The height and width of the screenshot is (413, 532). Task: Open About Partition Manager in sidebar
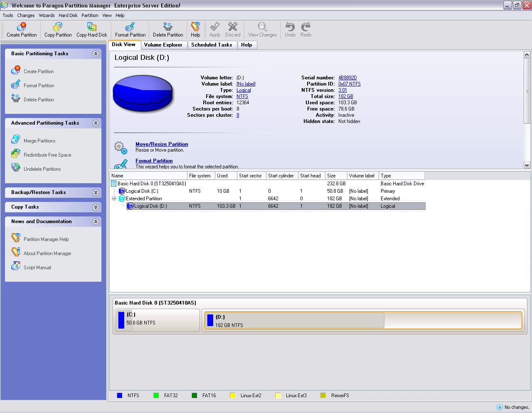click(x=47, y=253)
